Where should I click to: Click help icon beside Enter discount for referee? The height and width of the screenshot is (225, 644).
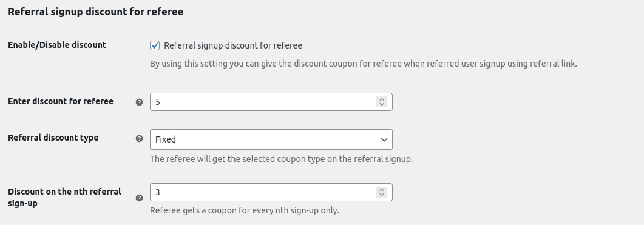[139, 102]
